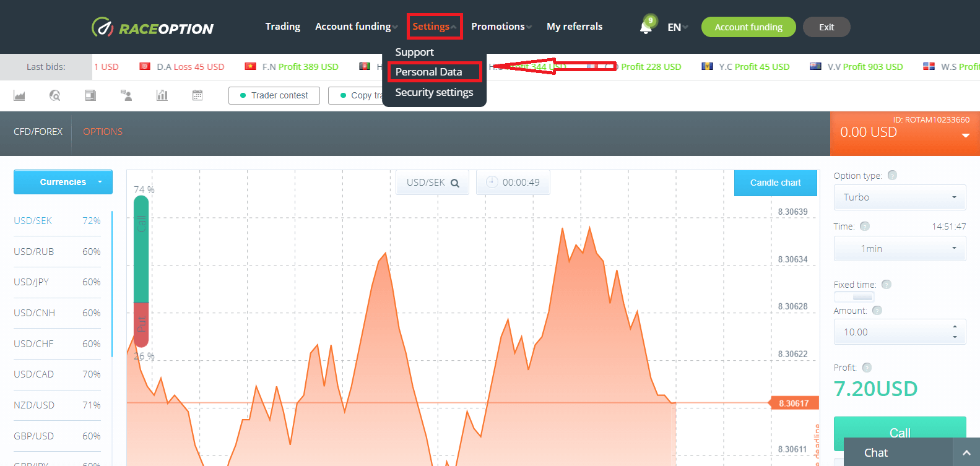Click the Fixed time help icon
The image size is (980, 466).
[887, 285]
